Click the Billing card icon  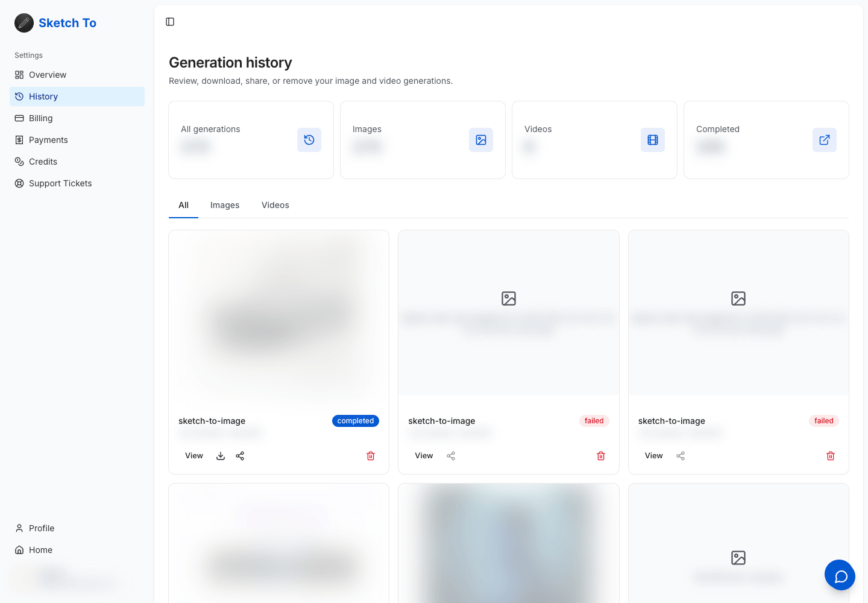point(19,118)
